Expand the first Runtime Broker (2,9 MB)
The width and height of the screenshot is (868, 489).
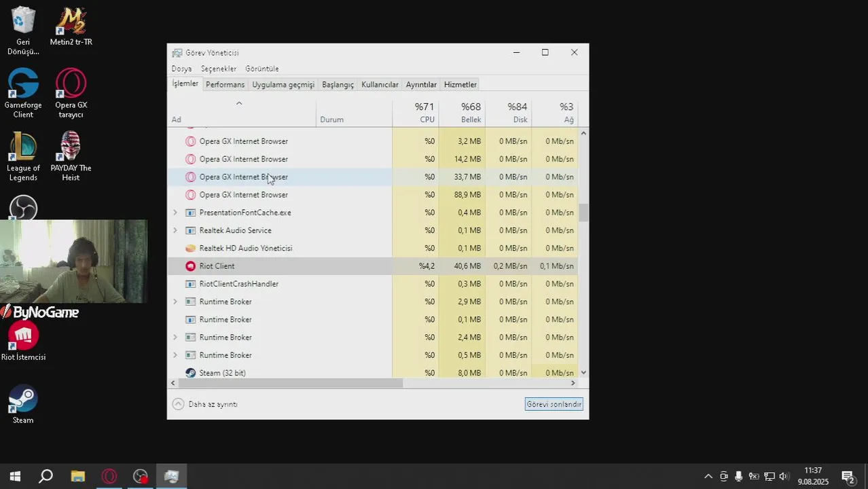(x=175, y=302)
